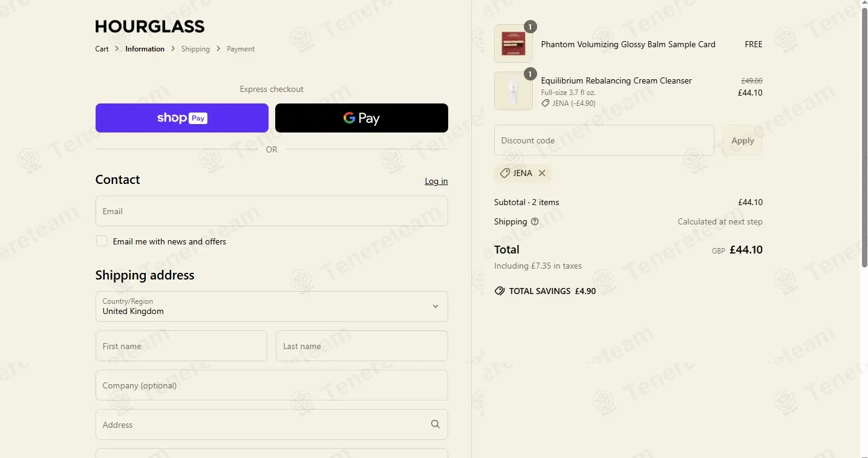This screenshot has height=458, width=868.
Task: Click the 'Express checkout' heading
Action: point(272,89)
